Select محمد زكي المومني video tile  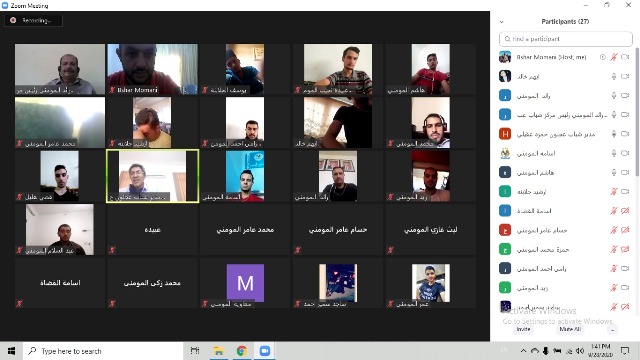pyautogui.click(x=152, y=283)
